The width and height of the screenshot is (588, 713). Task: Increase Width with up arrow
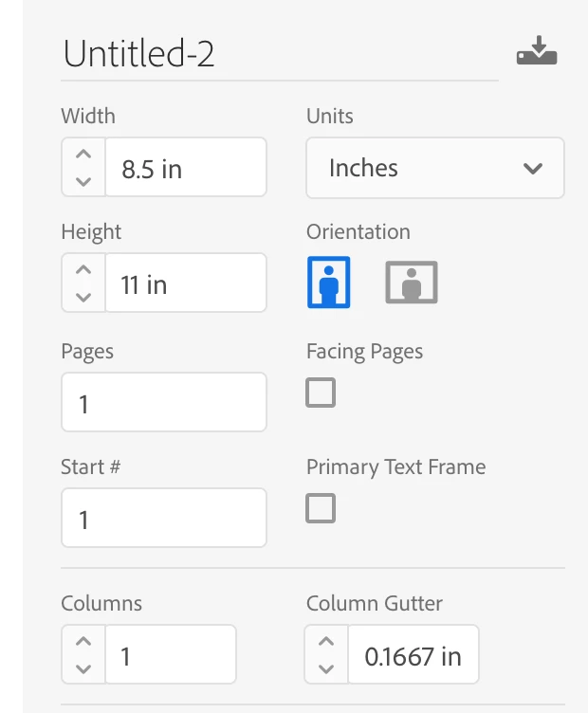83,155
